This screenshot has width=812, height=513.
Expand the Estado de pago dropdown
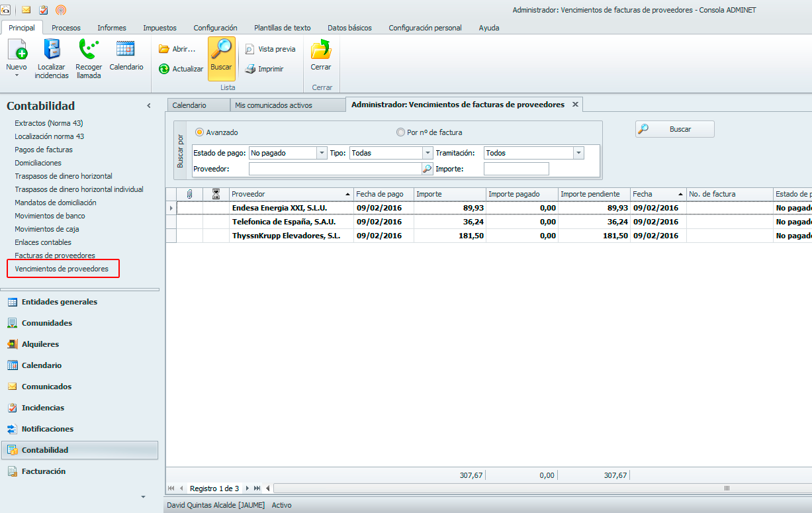click(322, 153)
